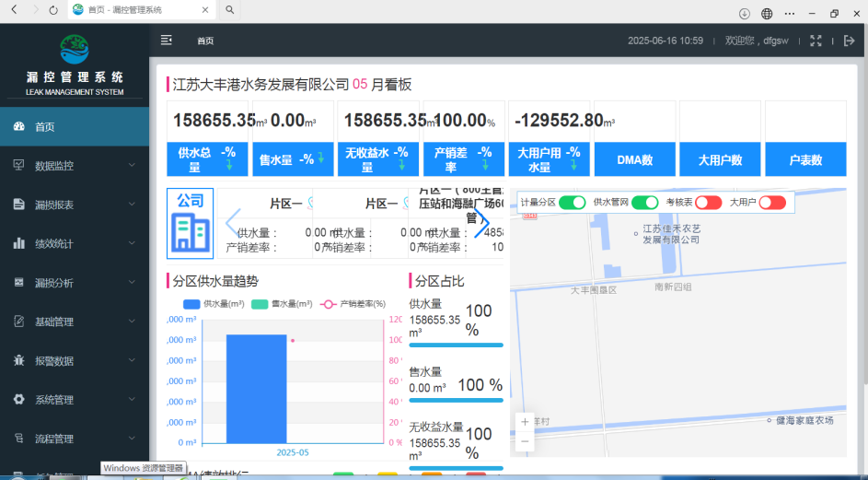868x480 pixels.
Task: Click the browser download icon
Action: click(x=745, y=13)
